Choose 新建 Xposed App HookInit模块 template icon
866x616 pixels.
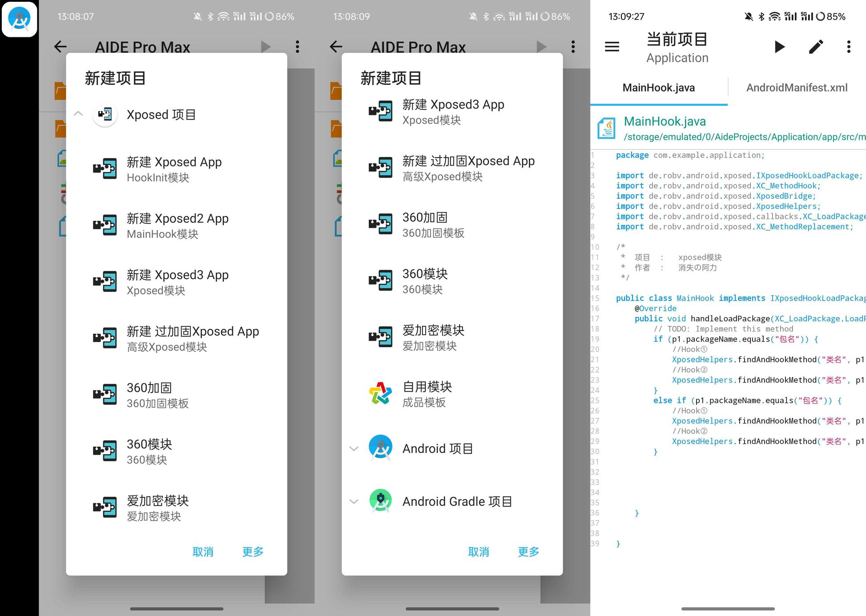click(105, 169)
